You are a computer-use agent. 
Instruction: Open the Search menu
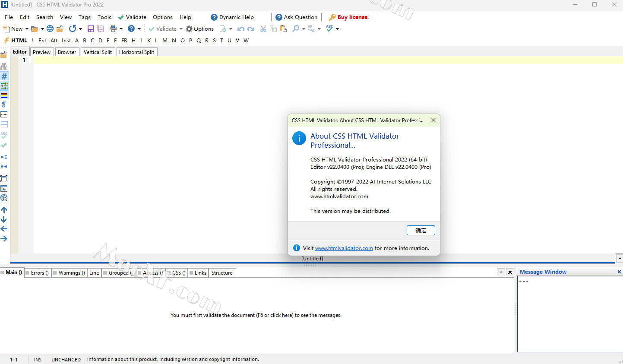click(44, 17)
